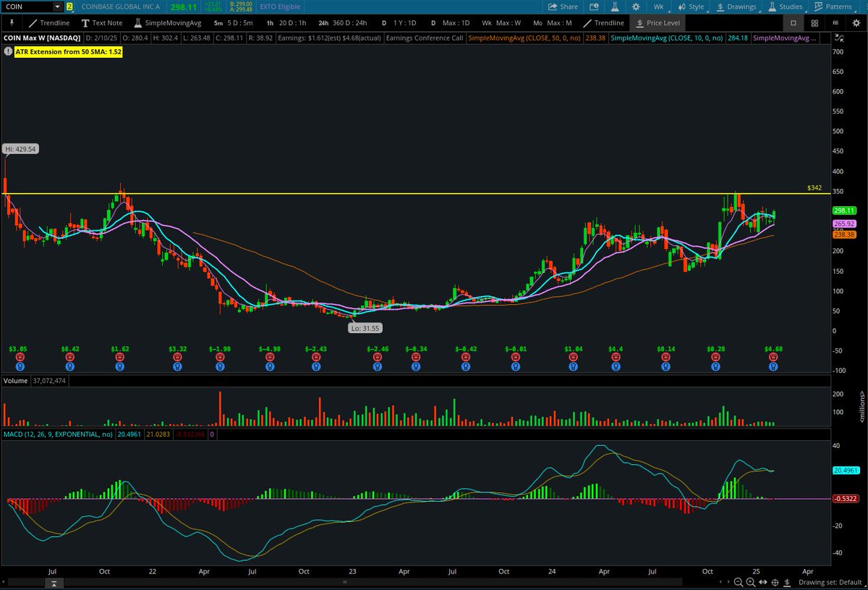Click the Lo: 31.55 chart bubble
868x590 pixels.
click(364, 328)
